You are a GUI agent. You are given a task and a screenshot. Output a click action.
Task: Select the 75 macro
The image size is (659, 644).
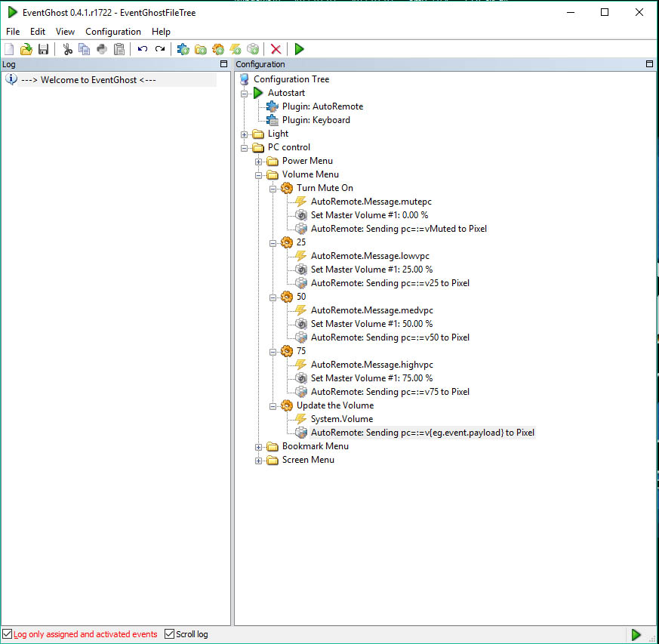301,351
